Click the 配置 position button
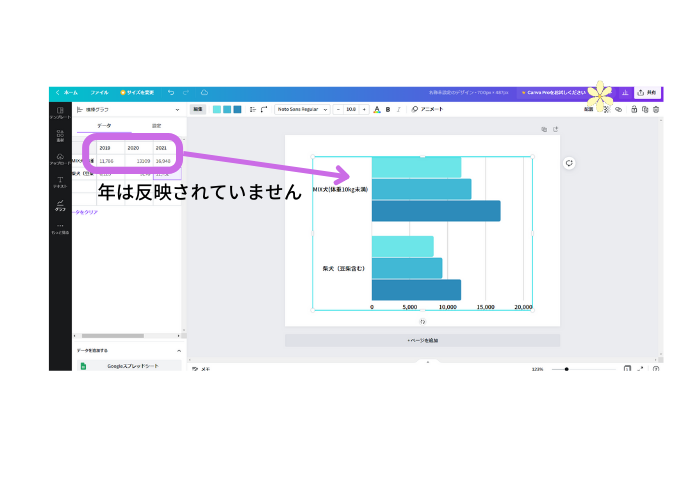Screen dimensions: 700x487 (589, 109)
